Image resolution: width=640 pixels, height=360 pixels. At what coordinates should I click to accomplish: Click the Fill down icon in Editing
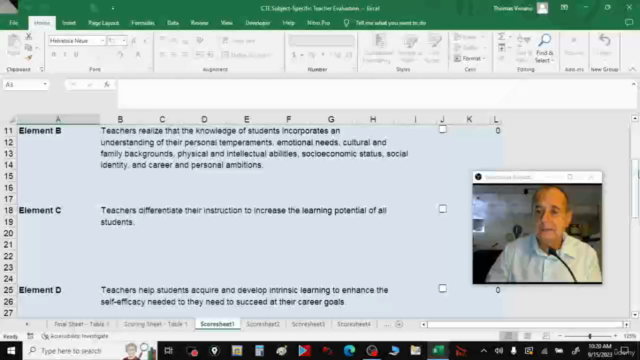[501, 48]
